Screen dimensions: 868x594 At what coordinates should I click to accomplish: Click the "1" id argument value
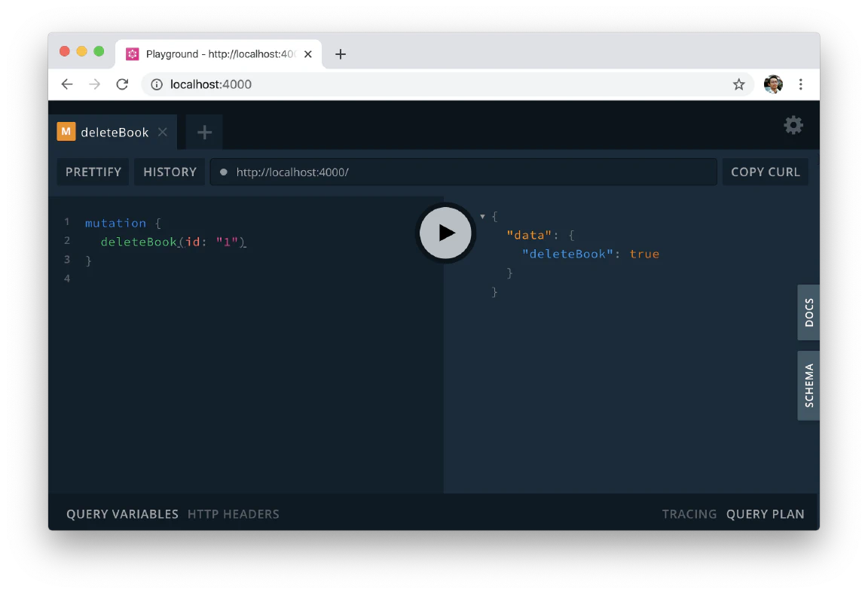227,242
